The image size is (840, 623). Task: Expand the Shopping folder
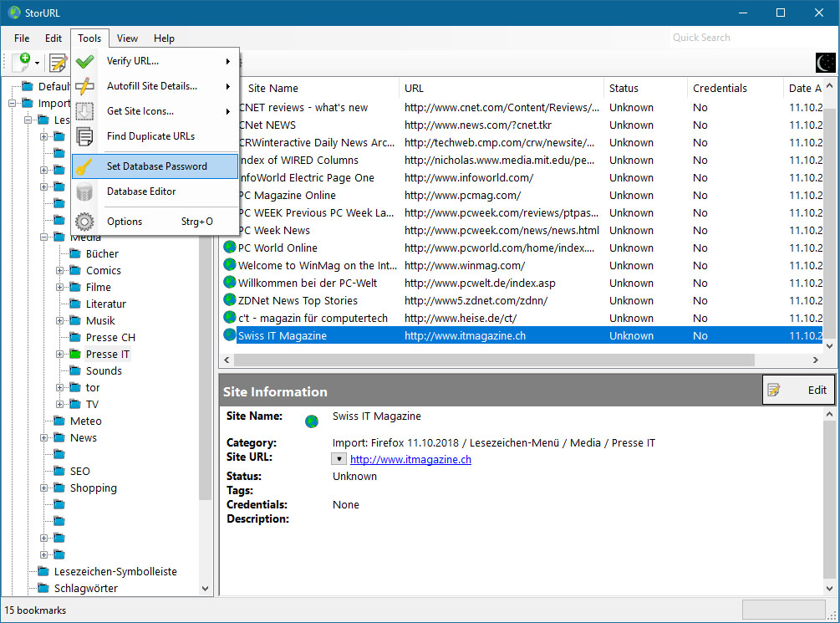pyautogui.click(x=44, y=488)
